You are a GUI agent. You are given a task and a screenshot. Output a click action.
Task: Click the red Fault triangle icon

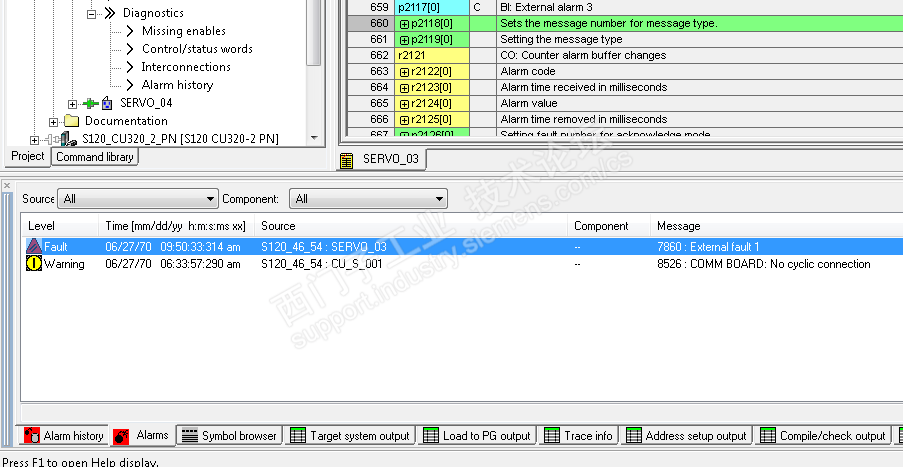click(x=34, y=246)
